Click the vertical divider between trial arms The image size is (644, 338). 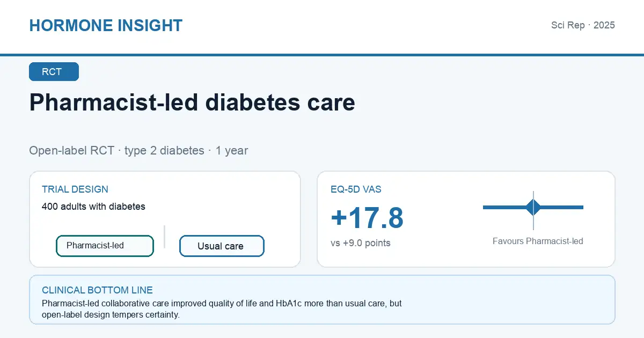click(164, 237)
